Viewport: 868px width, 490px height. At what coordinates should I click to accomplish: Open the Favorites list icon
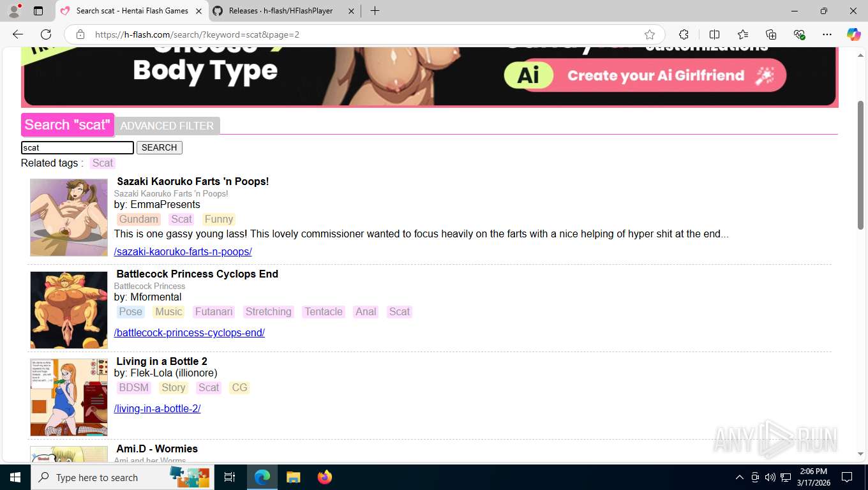pyautogui.click(x=743, y=34)
